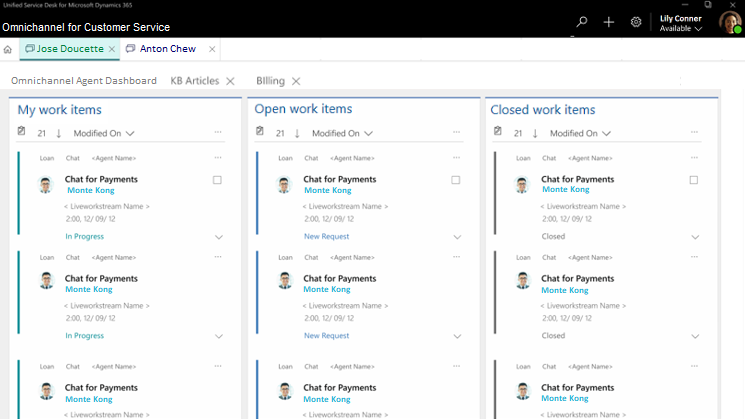This screenshot has width=745, height=419.
Task: Open the Billing tab
Action: [270, 81]
